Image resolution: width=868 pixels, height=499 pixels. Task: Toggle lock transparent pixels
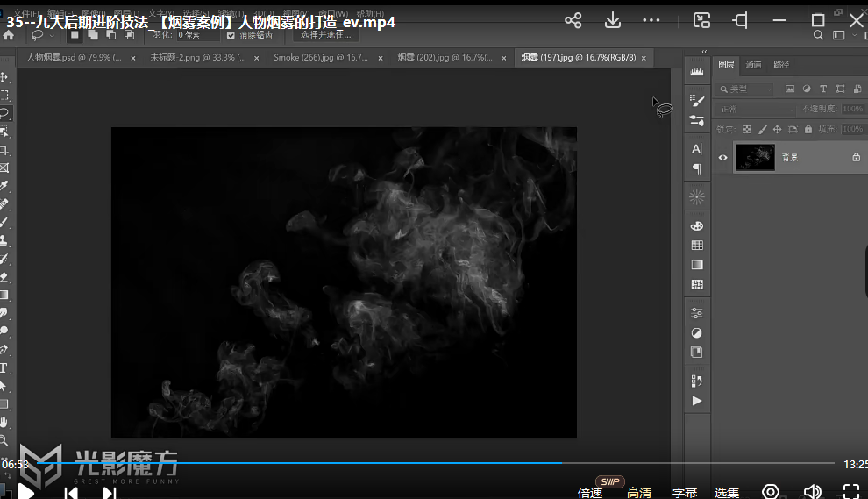point(747,129)
